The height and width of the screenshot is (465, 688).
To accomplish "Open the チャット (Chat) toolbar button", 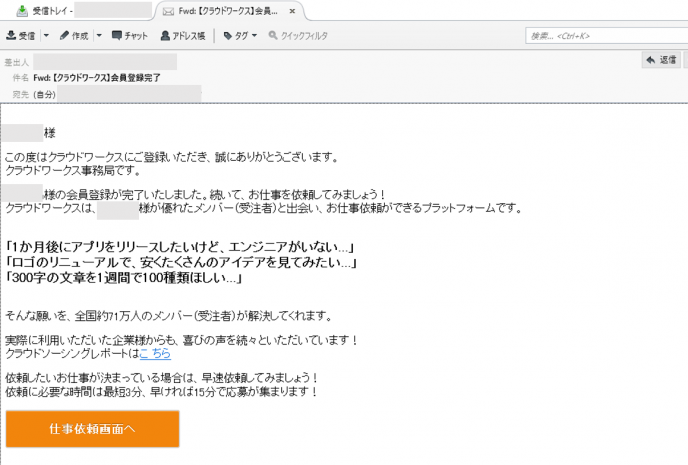I will (x=129, y=36).
